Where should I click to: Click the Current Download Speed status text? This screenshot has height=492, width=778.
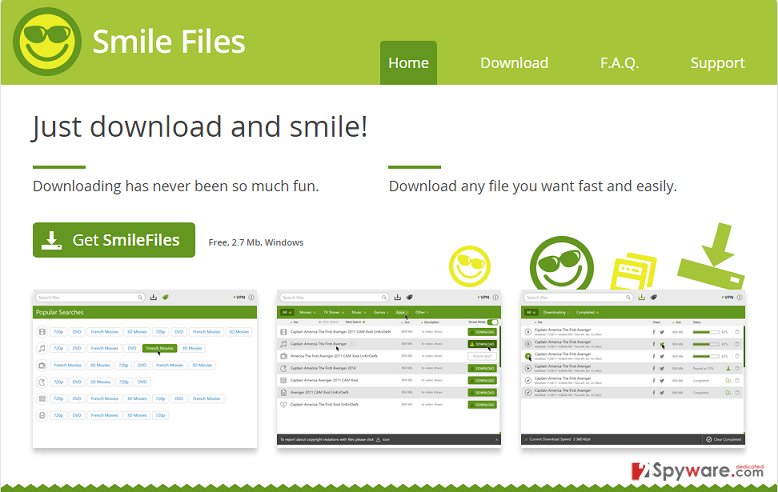click(560, 439)
